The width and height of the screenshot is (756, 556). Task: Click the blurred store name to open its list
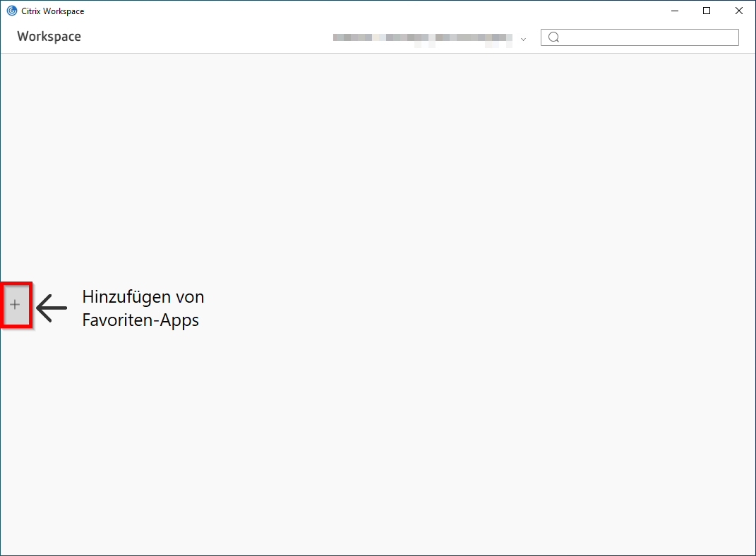424,39
